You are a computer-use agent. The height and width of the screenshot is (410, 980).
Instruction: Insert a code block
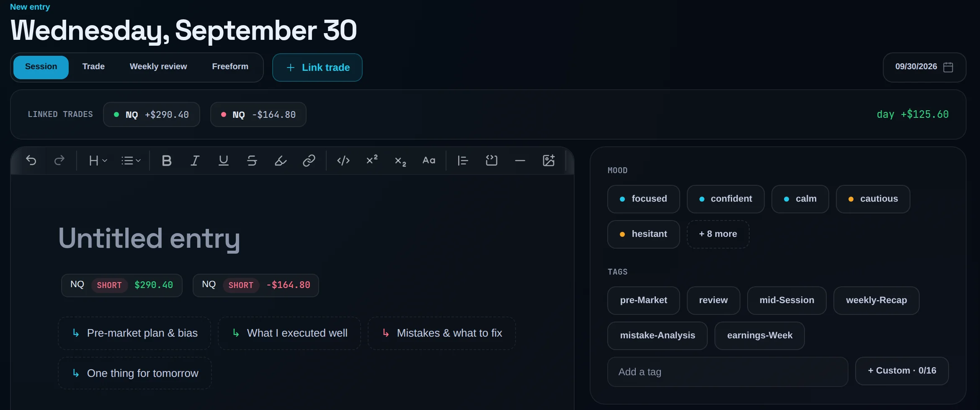pos(492,161)
